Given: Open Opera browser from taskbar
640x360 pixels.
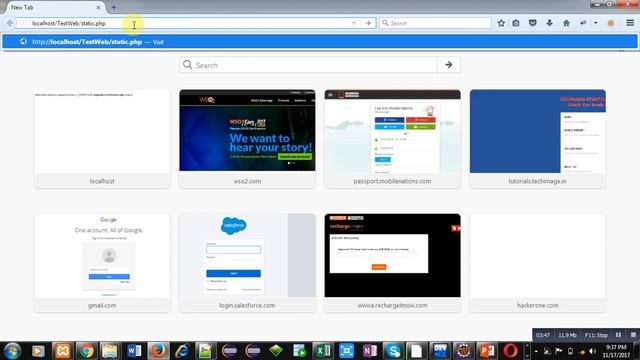Looking at the screenshot, I should (510, 351).
